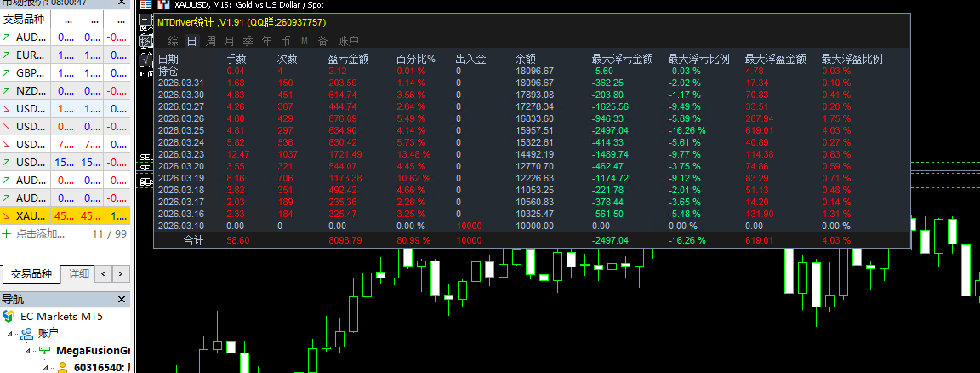
Task: Click the EC Markets MT5 navigator icon
Action: click(9, 316)
